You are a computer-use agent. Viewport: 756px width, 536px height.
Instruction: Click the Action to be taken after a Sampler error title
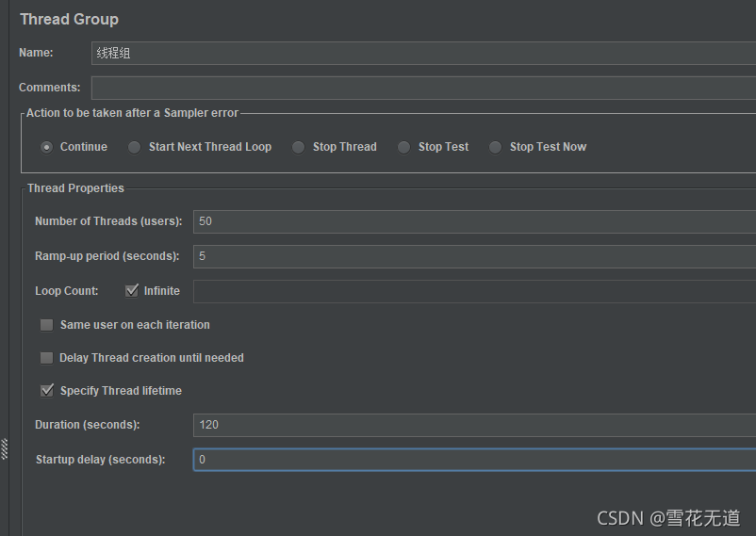point(132,113)
